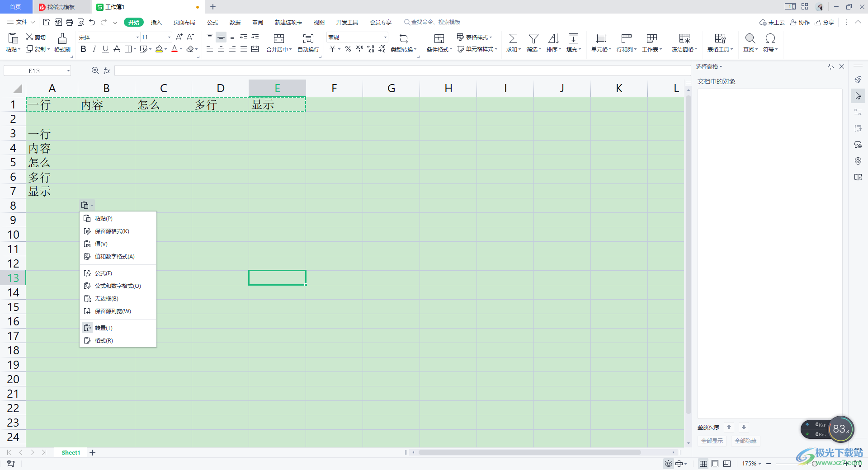Click the Bold formatting icon

83,49
